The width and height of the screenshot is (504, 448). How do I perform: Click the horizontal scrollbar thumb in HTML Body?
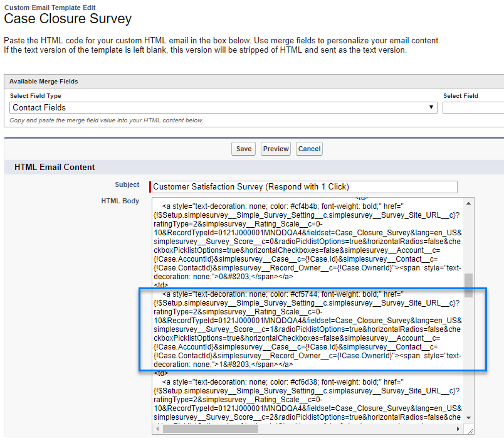pyautogui.click(x=211, y=429)
